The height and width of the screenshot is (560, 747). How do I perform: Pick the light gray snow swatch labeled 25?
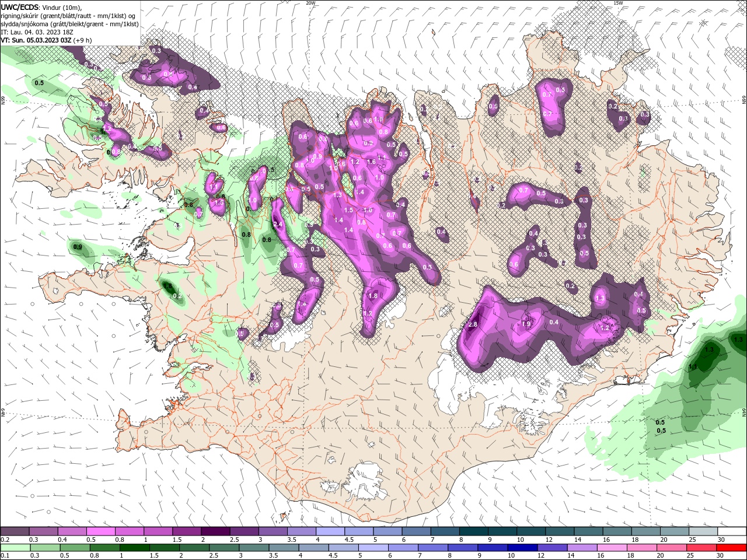(702, 531)
